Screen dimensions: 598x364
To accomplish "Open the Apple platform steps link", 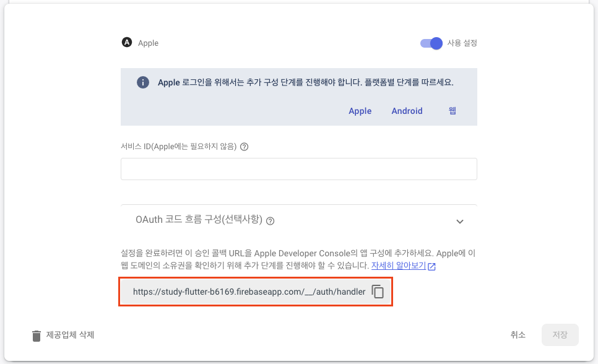I will [x=360, y=111].
